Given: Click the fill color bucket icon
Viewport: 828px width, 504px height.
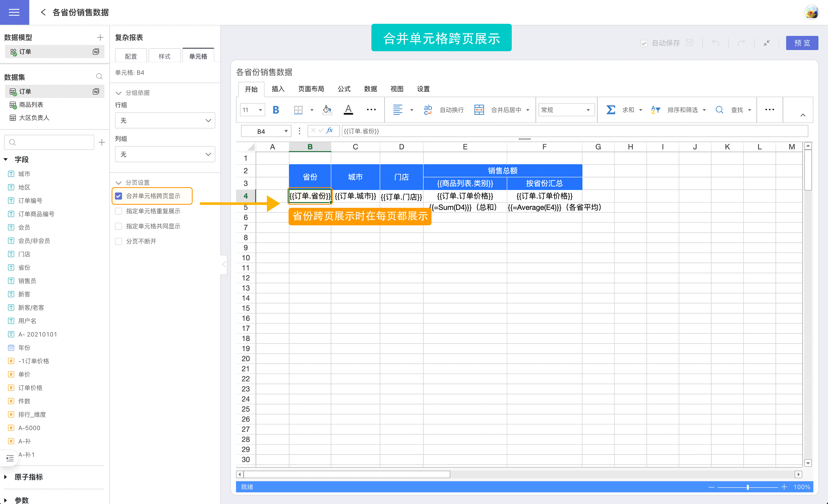Looking at the screenshot, I should point(327,110).
